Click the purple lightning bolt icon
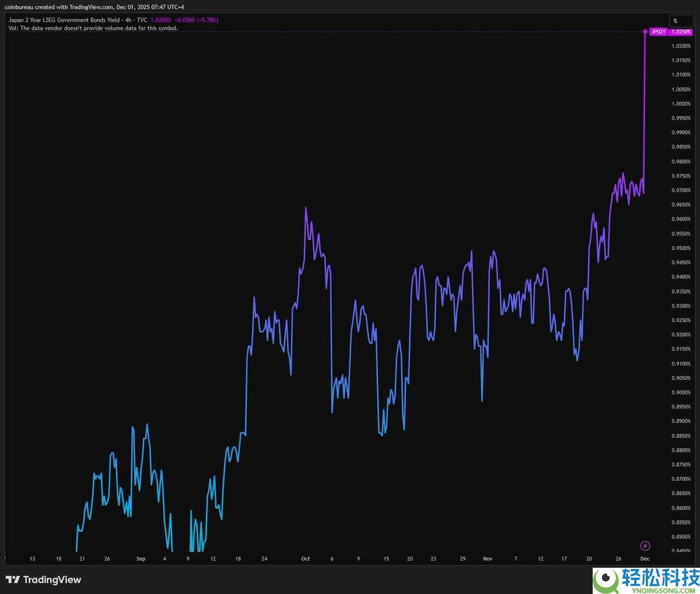Viewport: 700px width, 594px height. 645,546
